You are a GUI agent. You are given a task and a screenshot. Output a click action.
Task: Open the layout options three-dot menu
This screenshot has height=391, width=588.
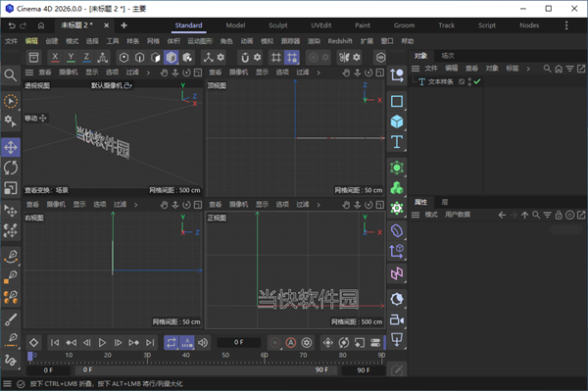(x=566, y=25)
